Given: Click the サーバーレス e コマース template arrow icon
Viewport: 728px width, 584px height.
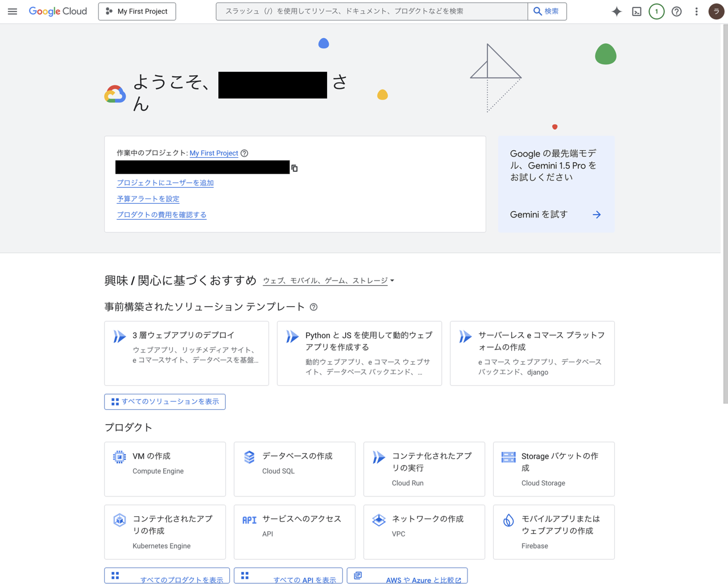Looking at the screenshot, I should point(465,336).
